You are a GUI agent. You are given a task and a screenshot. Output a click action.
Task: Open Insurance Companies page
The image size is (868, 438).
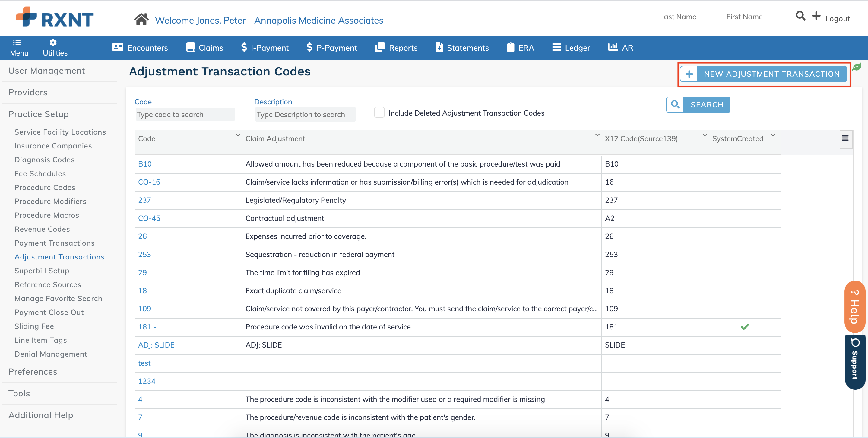[x=53, y=146]
